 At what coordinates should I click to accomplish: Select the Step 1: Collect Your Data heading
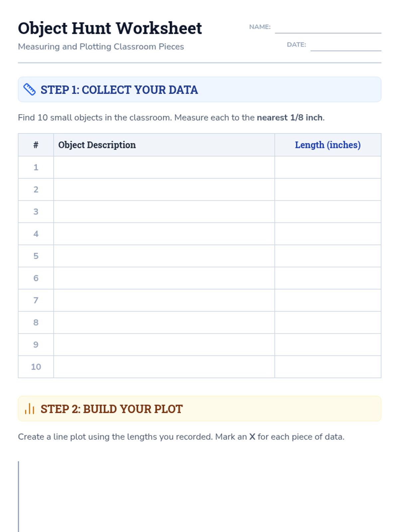(119, 90)
